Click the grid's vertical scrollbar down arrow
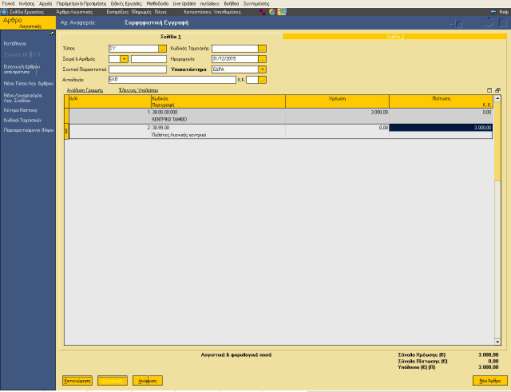The image size is (511, 392). (x=497, y=342)
